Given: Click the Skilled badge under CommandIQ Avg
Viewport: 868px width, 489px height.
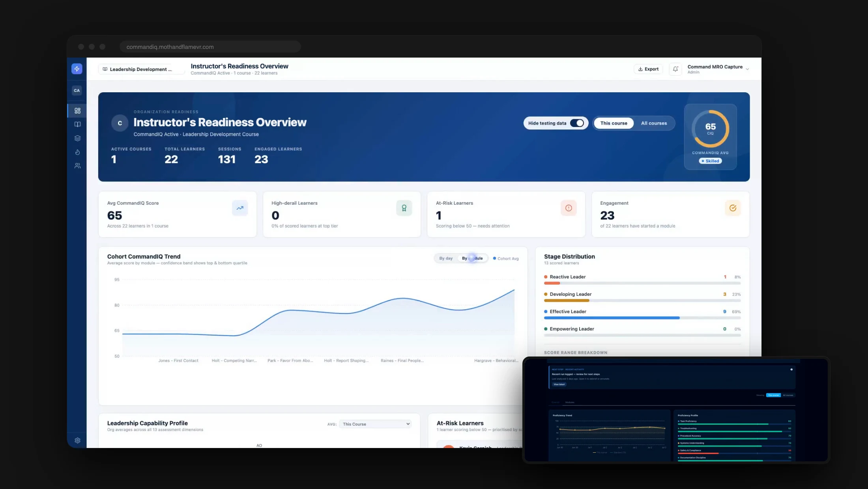Looking at the screenshot, I should [710, 161].
